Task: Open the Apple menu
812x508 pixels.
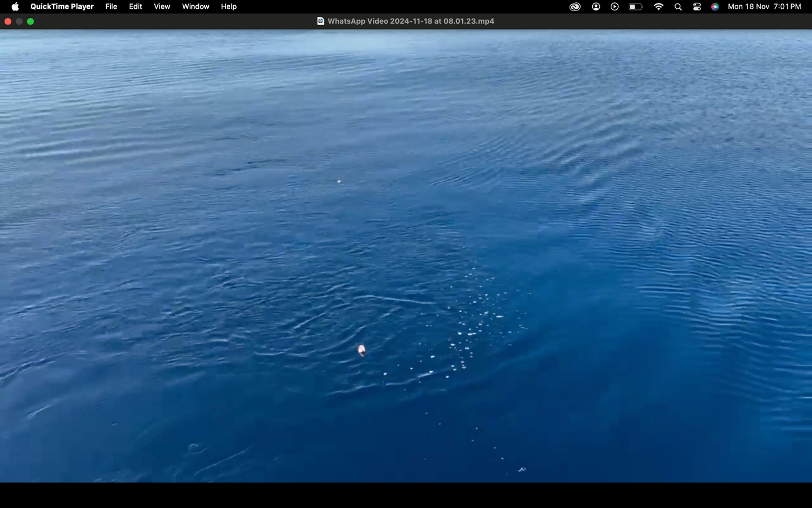Action: click(15, 6)
